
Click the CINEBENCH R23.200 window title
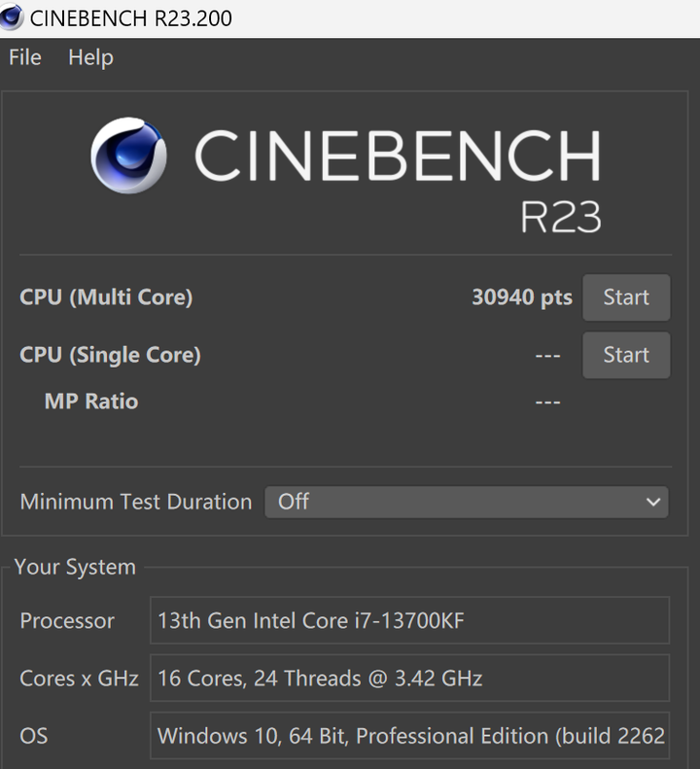point(131,18)
